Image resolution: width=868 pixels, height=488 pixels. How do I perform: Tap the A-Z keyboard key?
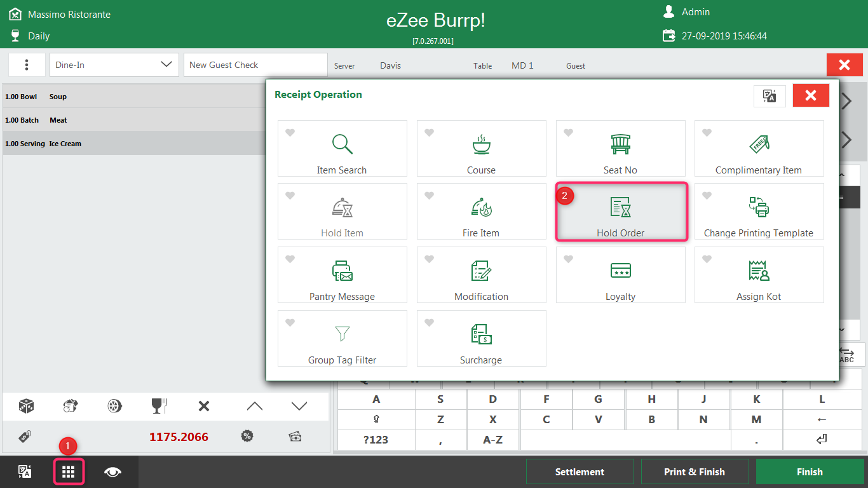coord(492,440)
